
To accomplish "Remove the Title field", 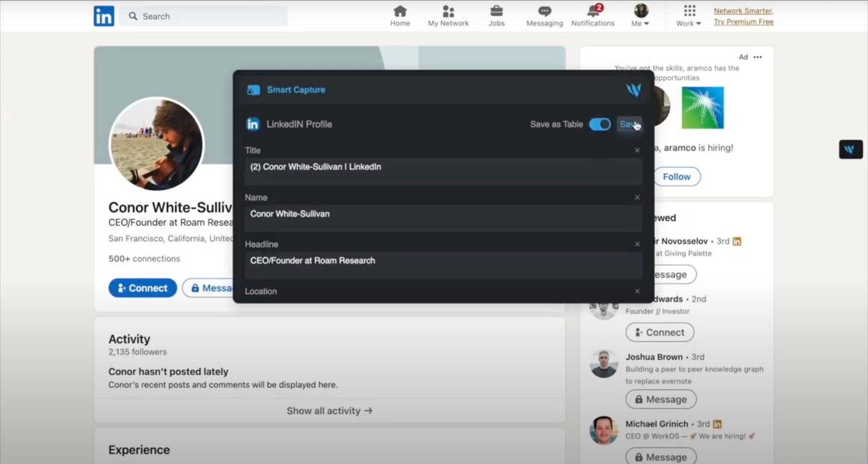I will coord(637,150).
